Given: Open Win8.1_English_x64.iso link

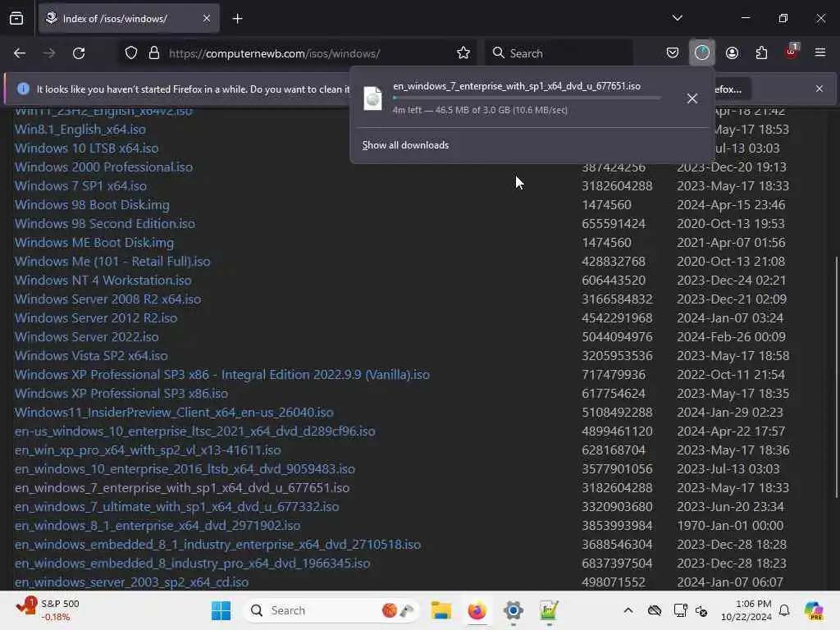Looking at the screenshot, I should [x=80, y=130].
